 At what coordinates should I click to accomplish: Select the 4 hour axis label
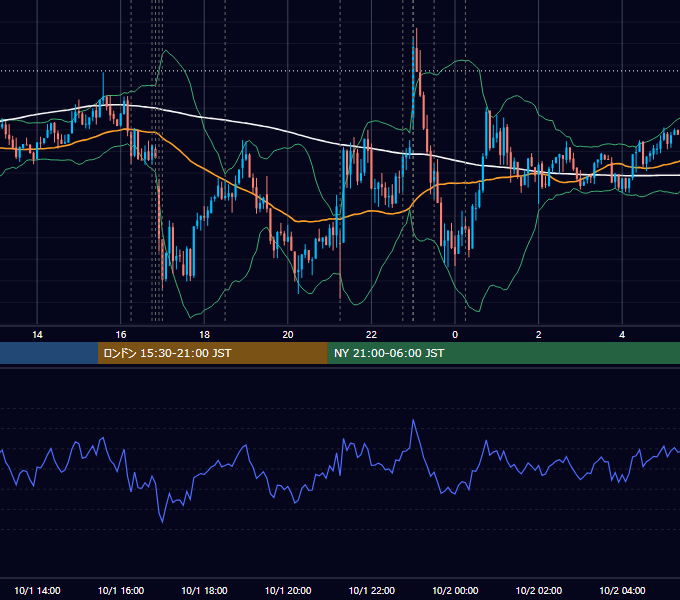coord(622,335)
